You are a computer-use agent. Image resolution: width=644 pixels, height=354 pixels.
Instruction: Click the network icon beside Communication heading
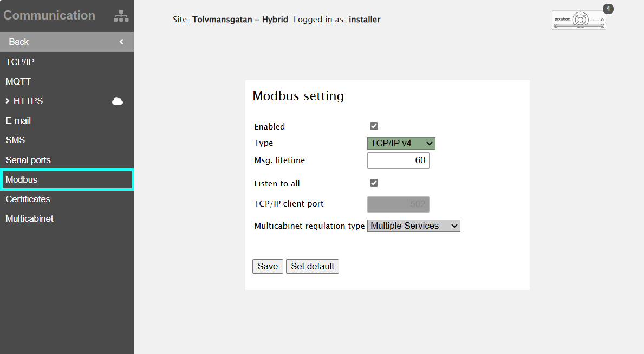click(x=121, y=16)
